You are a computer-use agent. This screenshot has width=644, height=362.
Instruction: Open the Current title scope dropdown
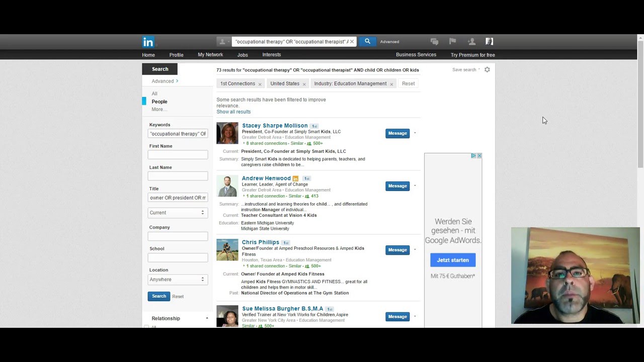tap(178, 213)
